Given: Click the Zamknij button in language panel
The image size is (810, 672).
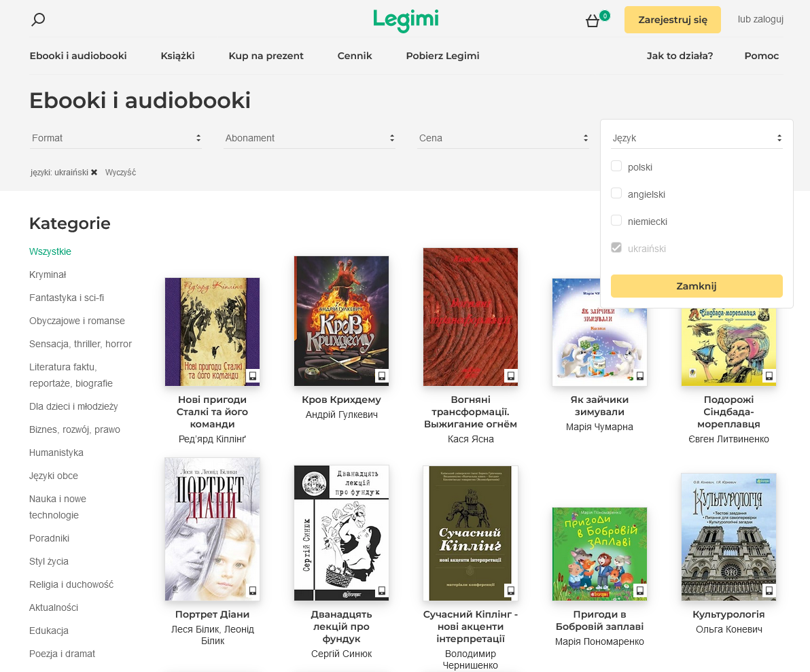Looking at the screenshot, I should point(697,286).
